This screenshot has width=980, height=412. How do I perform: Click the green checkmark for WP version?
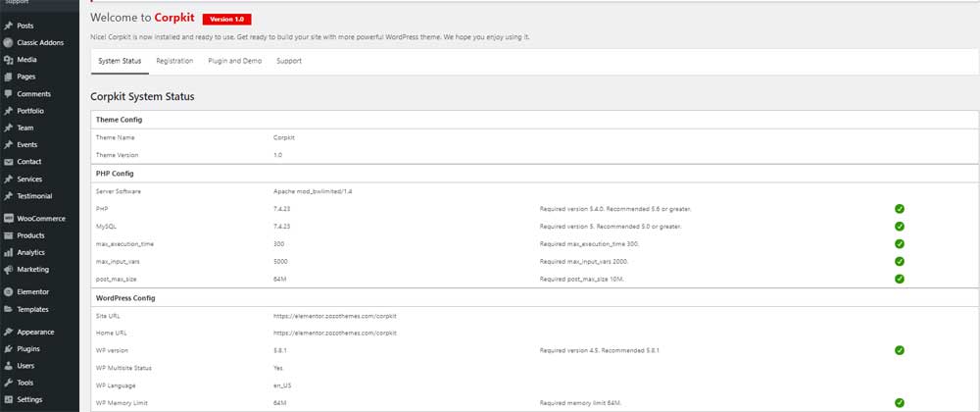[x=899, y=350]
